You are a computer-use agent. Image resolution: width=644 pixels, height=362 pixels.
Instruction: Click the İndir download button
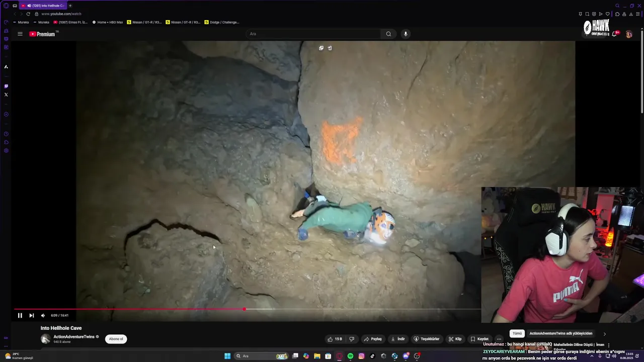398,339
